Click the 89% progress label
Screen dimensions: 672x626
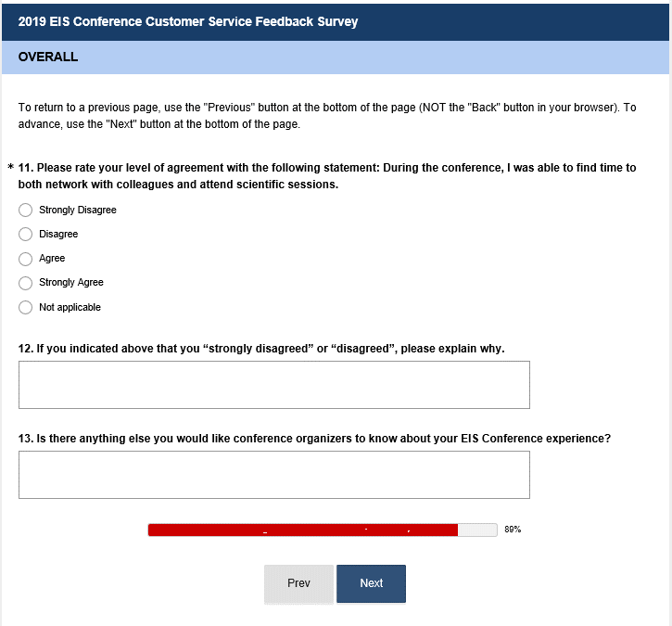tap(513, 530)
